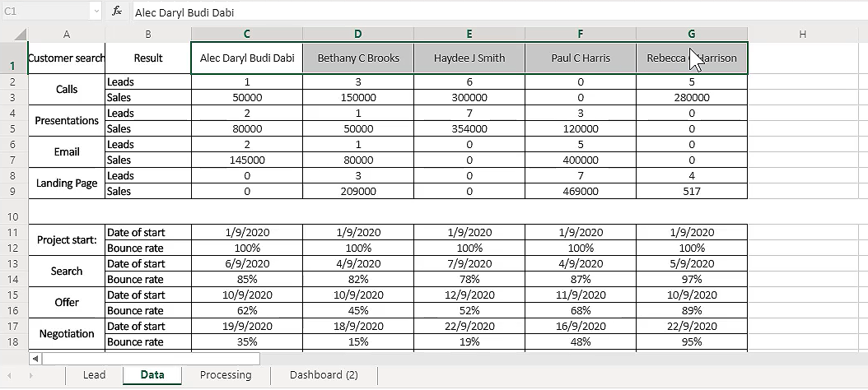Click the previous sheet navigation arrow
Image resolution: width=868 pixels, height=390 pixels.
[x=12, y=375]
